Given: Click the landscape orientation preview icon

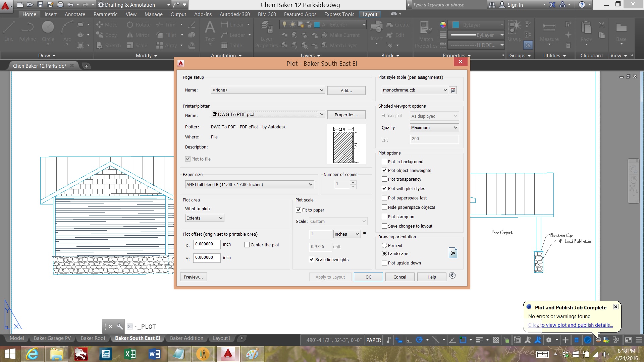Looking at the screenshot, I should tap(453, 253).
